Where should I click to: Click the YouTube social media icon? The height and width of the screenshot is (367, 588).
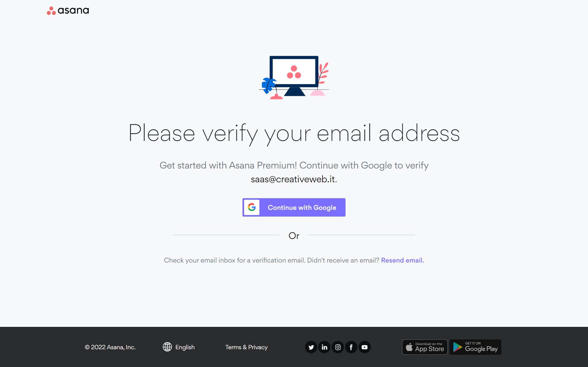point(365,347)
